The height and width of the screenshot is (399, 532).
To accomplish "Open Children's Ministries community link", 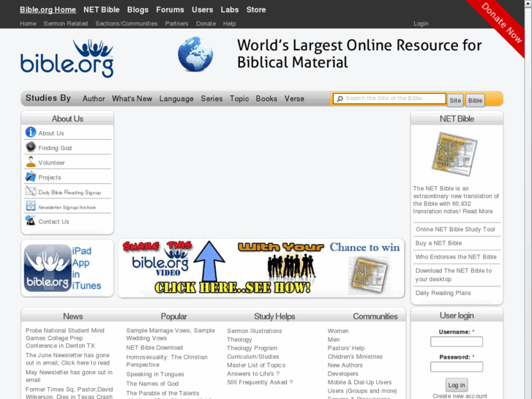I will 355,357.
